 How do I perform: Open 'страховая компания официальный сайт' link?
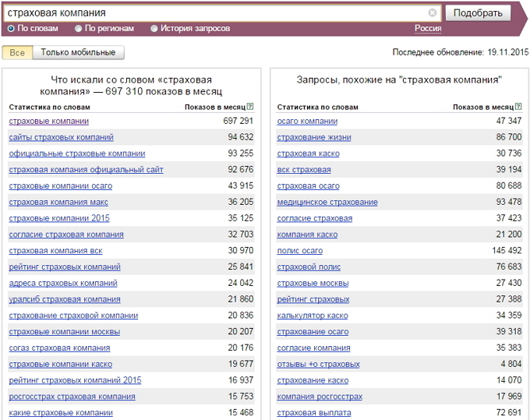87,170
